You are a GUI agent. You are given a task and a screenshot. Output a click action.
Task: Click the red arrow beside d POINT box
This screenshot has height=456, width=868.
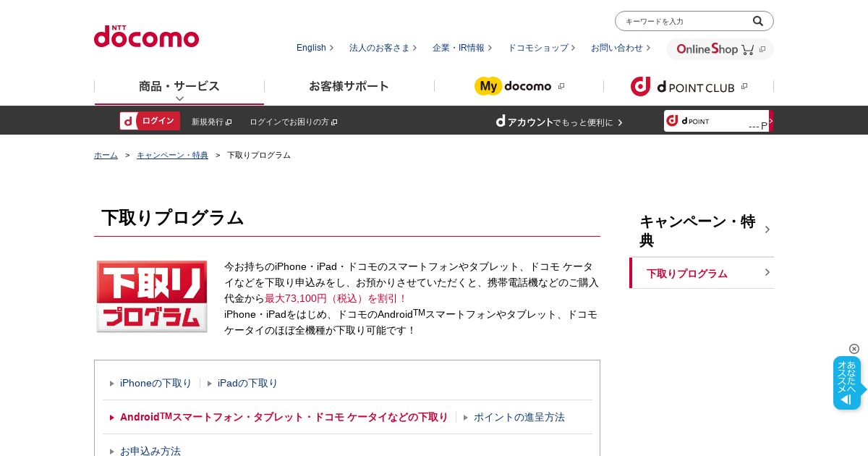point(771,121)
